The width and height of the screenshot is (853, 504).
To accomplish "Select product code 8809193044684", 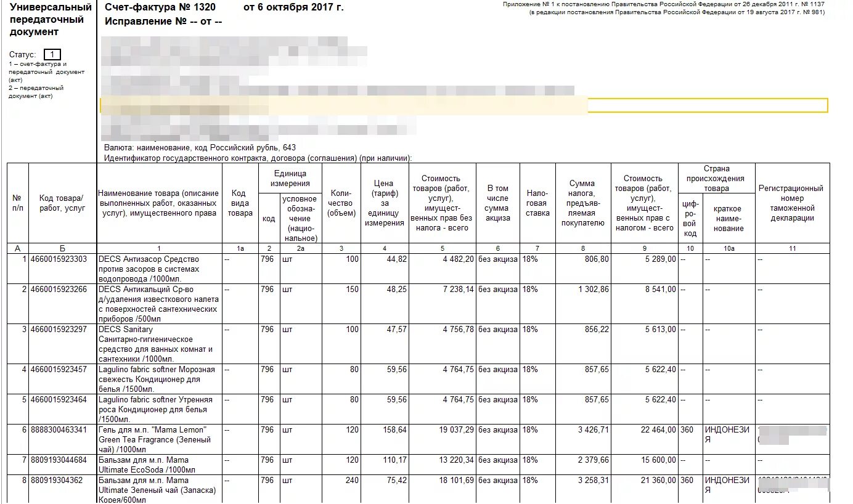I will point(59,460).
